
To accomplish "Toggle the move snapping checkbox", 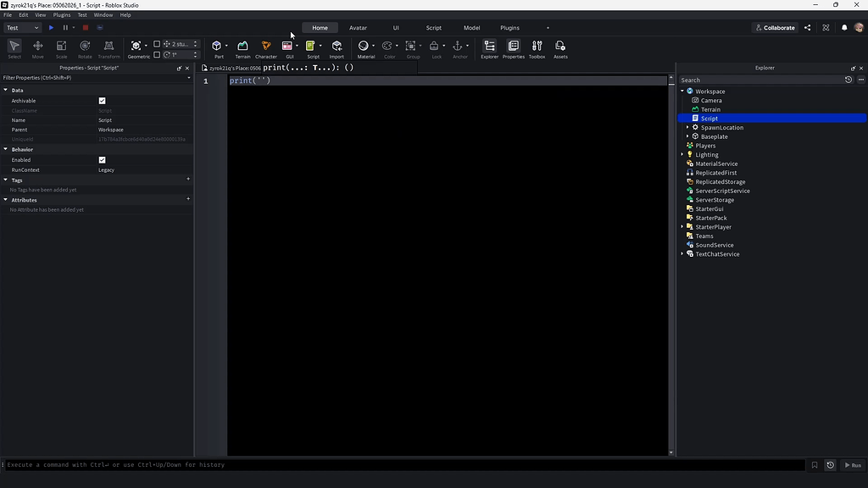I will point(157,44).
